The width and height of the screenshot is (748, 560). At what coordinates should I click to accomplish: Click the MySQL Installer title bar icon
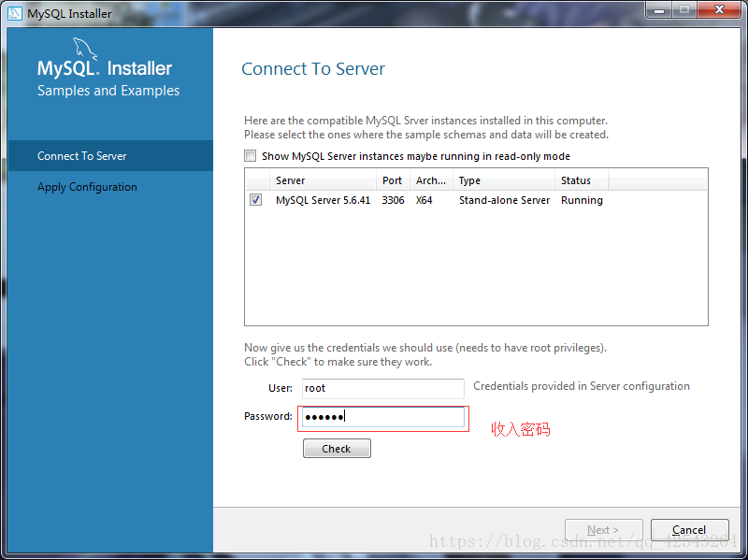pos(15,13)
